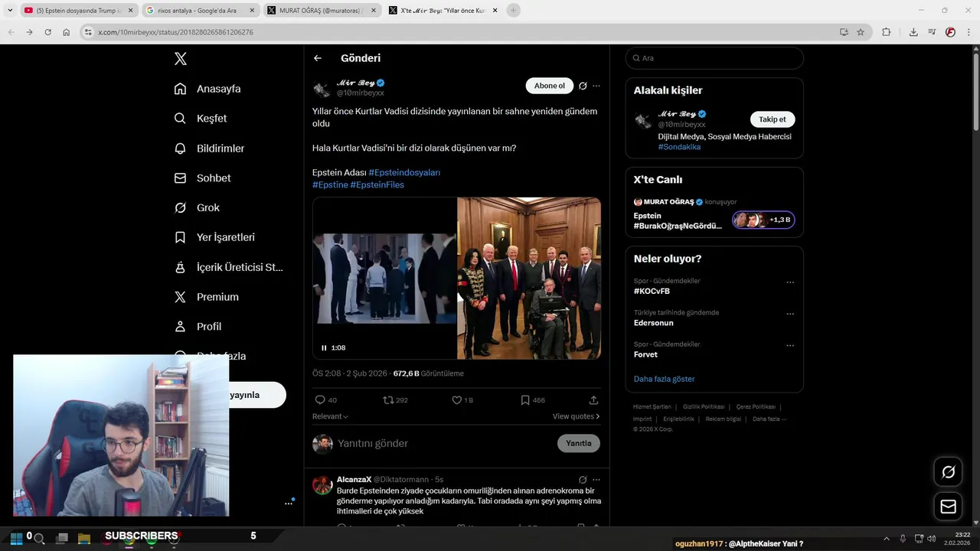The image size is (980, 551).
Task: Open Grok from sidebar
Action: coord(197,207)
